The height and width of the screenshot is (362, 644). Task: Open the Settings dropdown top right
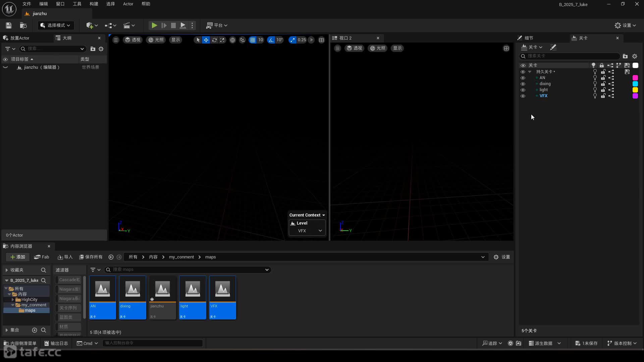click(x=625, y=25)
